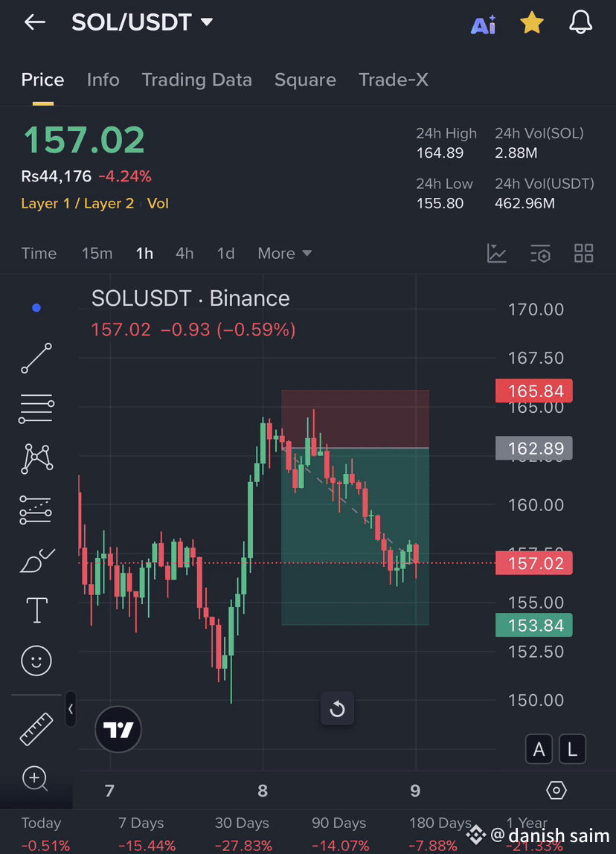
Task: Click the Layer 1 / Layer 2 tag
Action: coord(77,204)
